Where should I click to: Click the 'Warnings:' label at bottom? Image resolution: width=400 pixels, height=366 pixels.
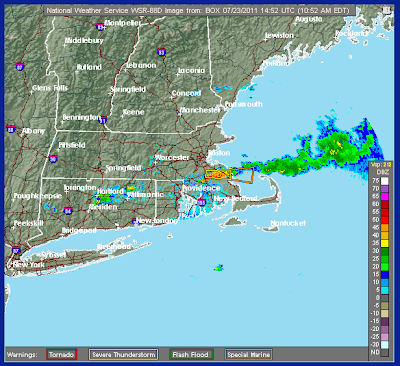click(22, 355)
